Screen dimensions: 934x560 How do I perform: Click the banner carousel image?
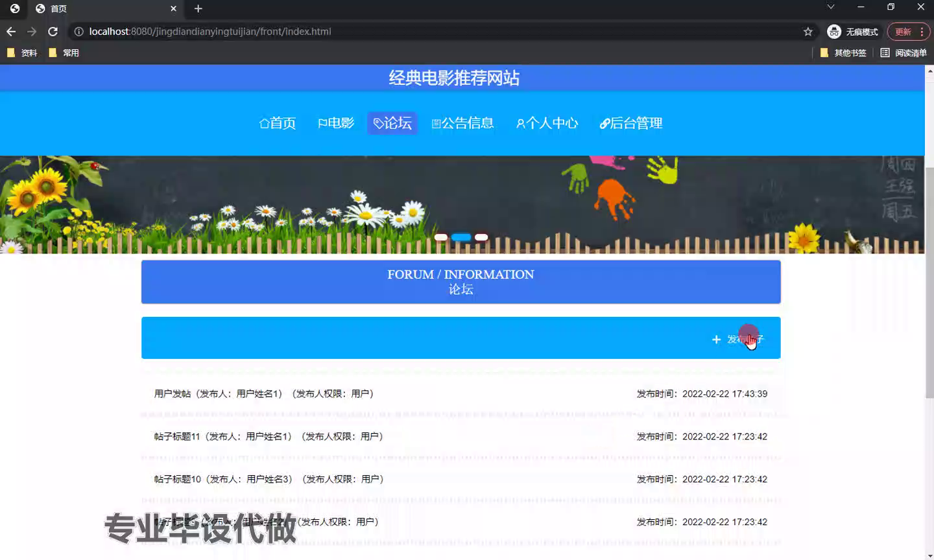coord(462,204)
